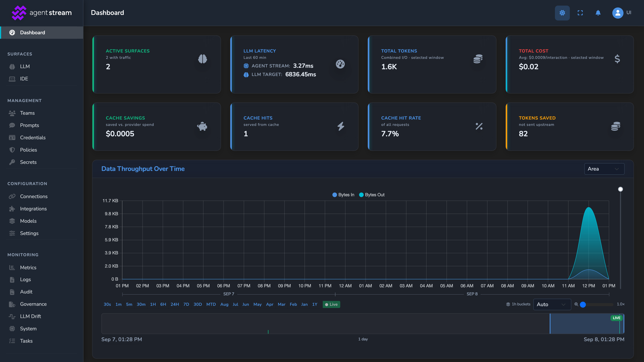Click the dollar icon in Total Cost card
Image resolution: width=644 pixels, height=362 pixels.
[x=617, y=59]
